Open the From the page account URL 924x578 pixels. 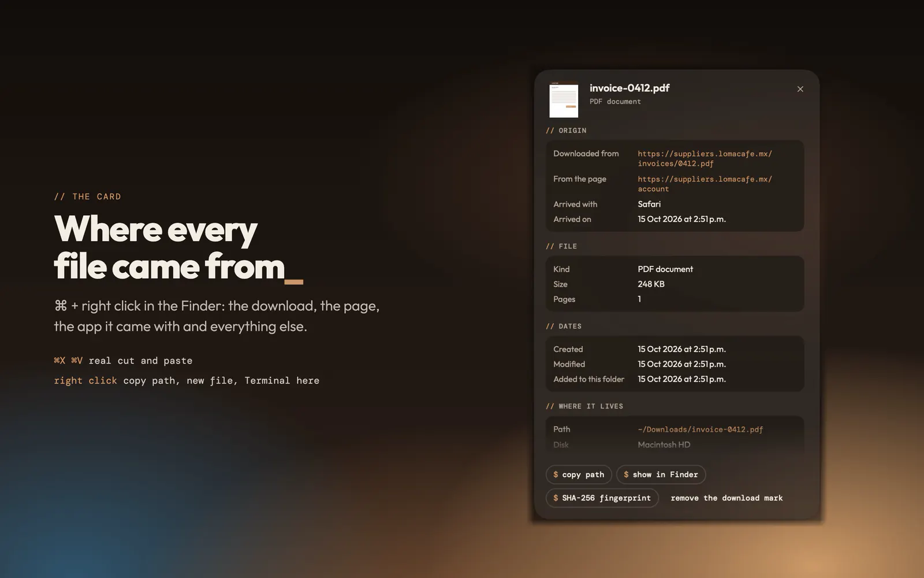[x=705, y=184]
